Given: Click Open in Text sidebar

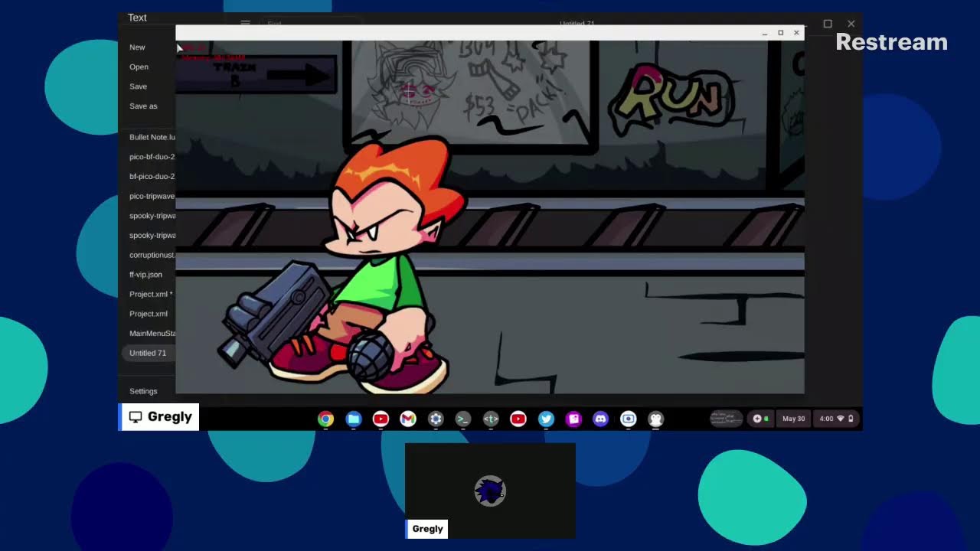Looking at the screenshot, I should pos(139,67).
